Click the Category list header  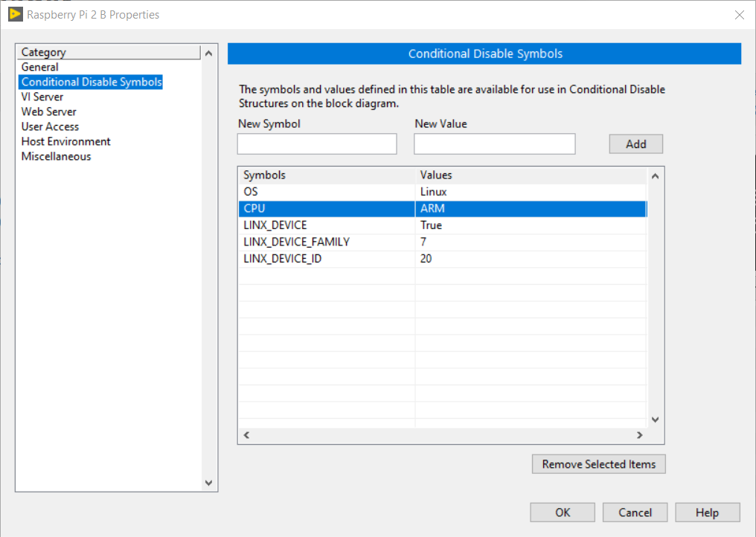coord(109,52)
